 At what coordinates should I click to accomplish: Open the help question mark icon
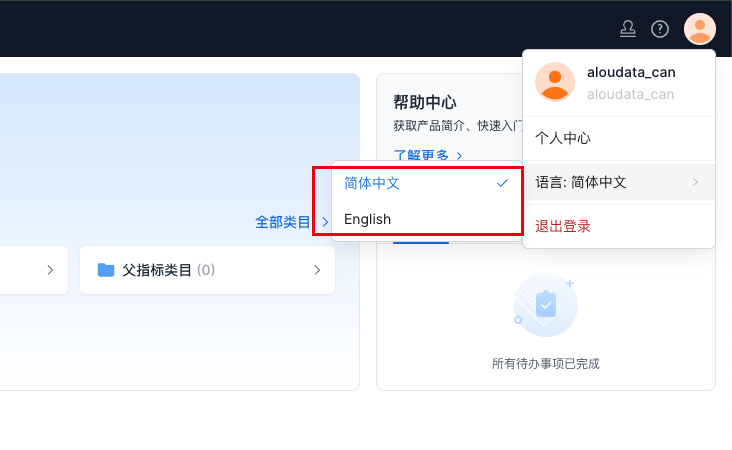click(x=660, y=29)
